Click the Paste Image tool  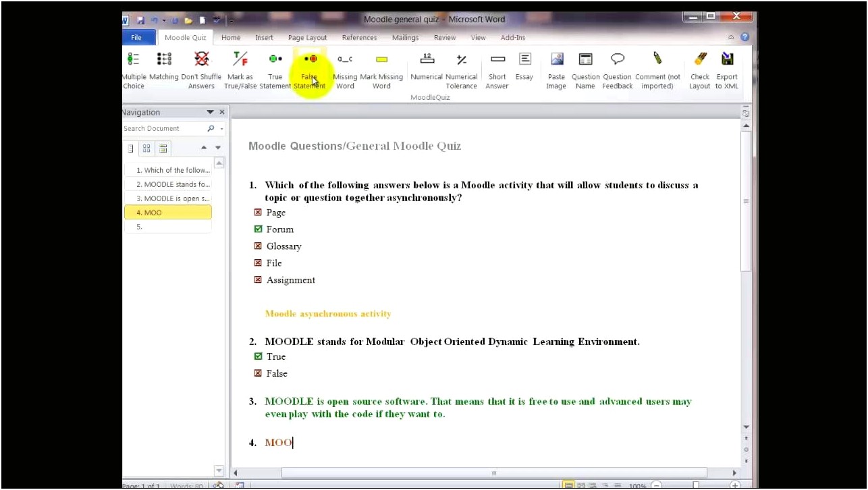click(557, 70)
